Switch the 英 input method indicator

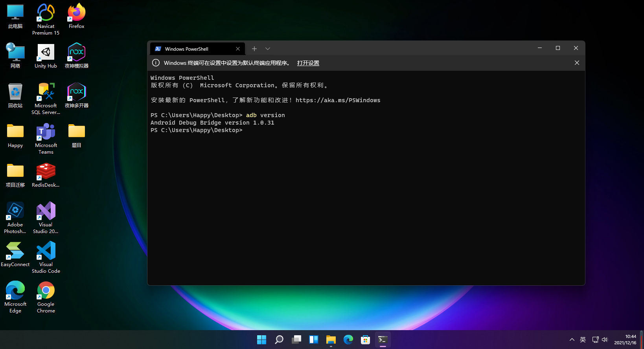point(583,340)
